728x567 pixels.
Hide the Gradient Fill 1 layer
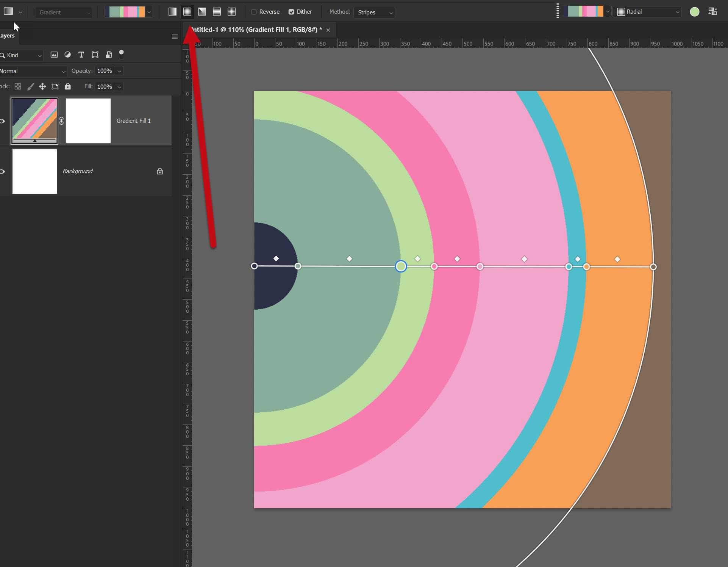point(3,121)
